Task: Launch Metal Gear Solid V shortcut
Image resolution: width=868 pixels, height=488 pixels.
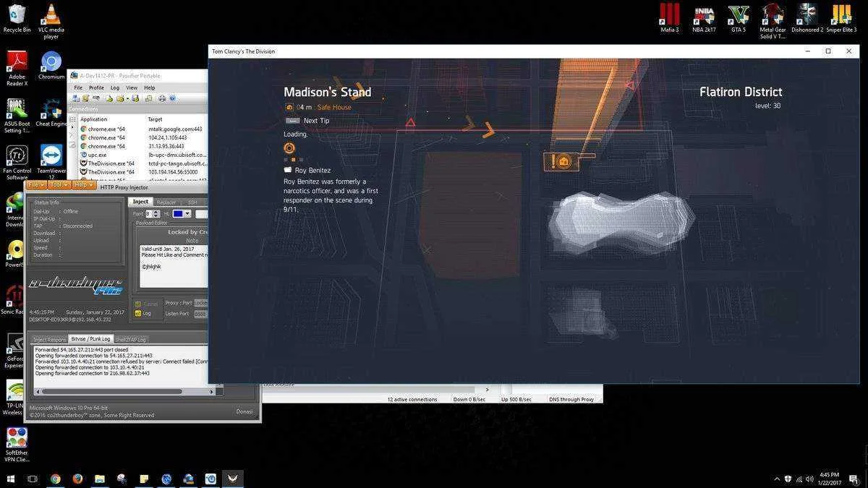Action: tap(773, 21)
